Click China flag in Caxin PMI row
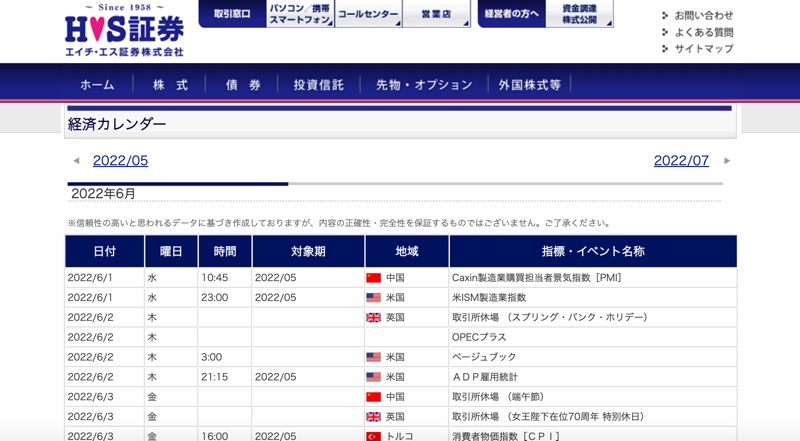 (373, 278)
